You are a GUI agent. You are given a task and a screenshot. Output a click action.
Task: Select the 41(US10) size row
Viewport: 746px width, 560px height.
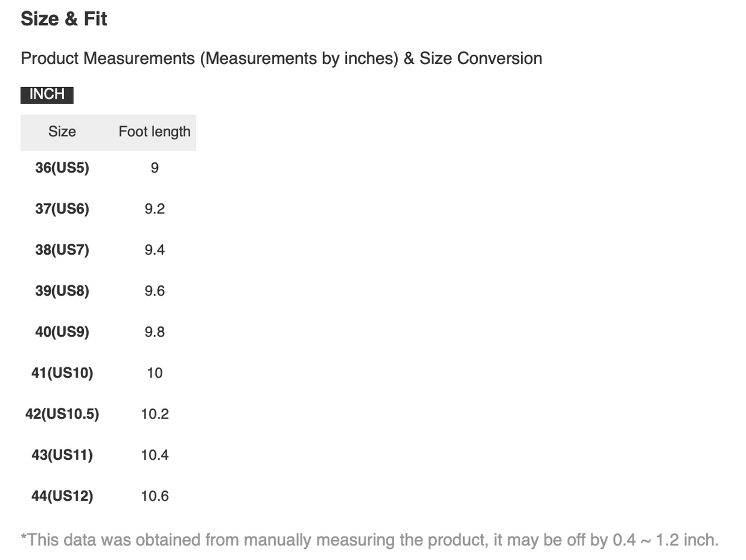click(108, 373)
